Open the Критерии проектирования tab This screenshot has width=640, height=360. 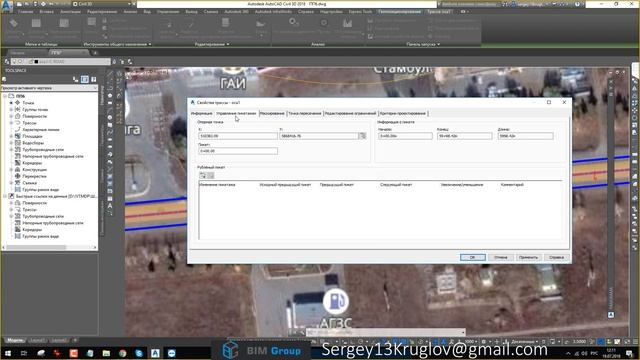click(x=403, y=113)
